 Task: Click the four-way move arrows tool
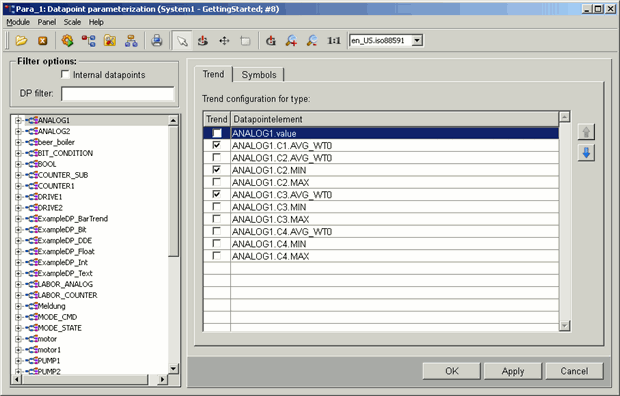click(224, 40)
